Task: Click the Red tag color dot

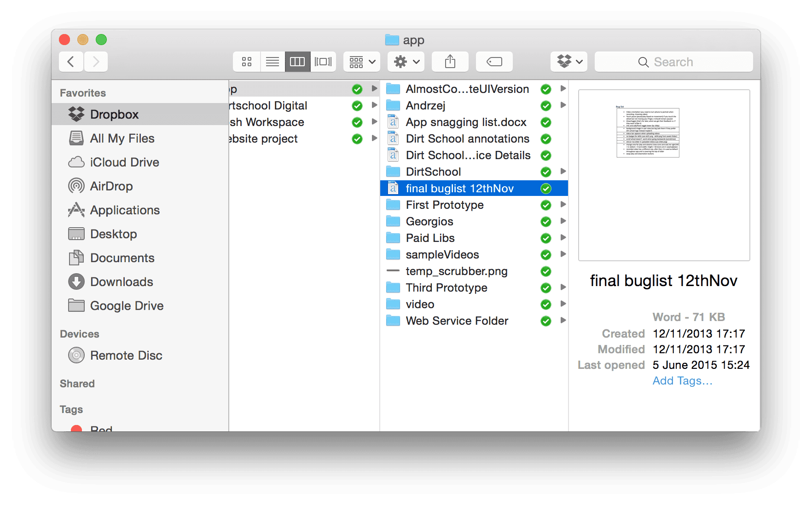Action: coord(76,429)
